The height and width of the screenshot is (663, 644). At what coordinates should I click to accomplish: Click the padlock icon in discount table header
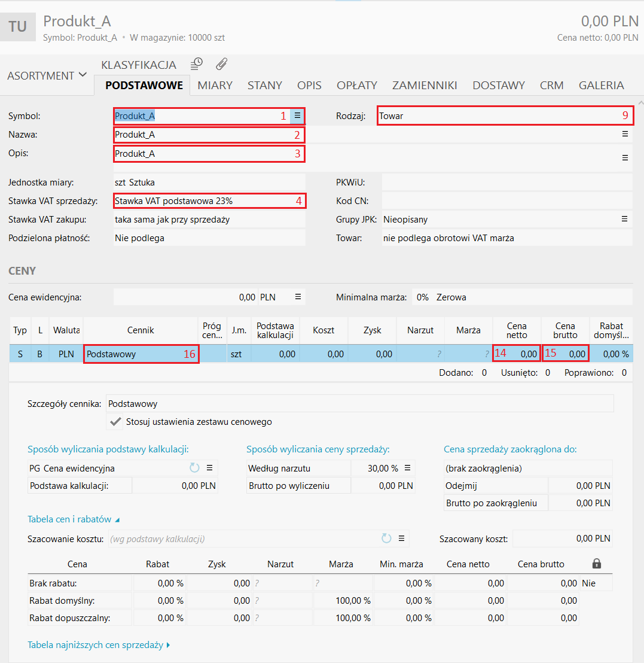point(596,564)
